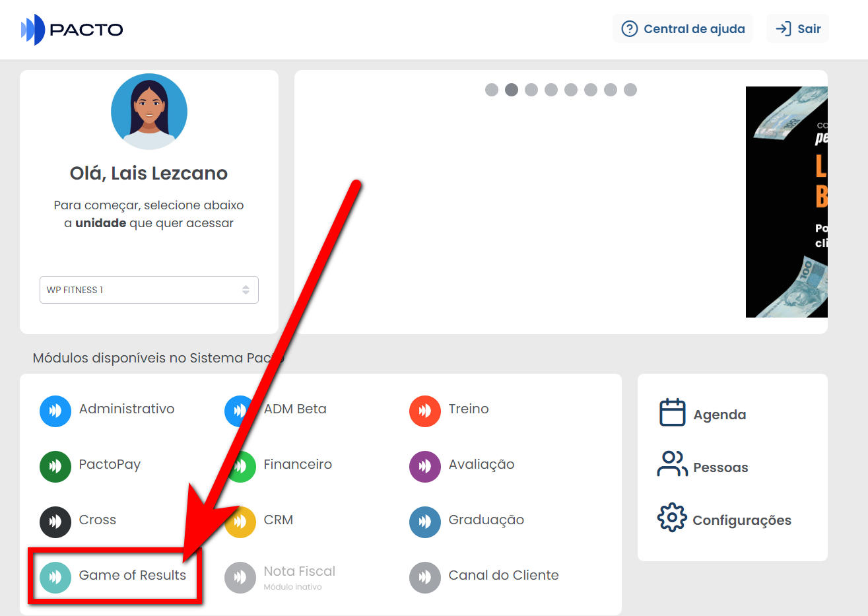Open Configurações gear icon

[672, 518]
